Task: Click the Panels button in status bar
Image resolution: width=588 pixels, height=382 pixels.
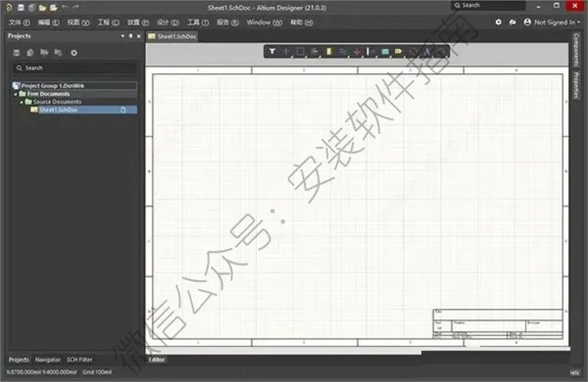Action: pyautogui.click(x=574, y=373)
